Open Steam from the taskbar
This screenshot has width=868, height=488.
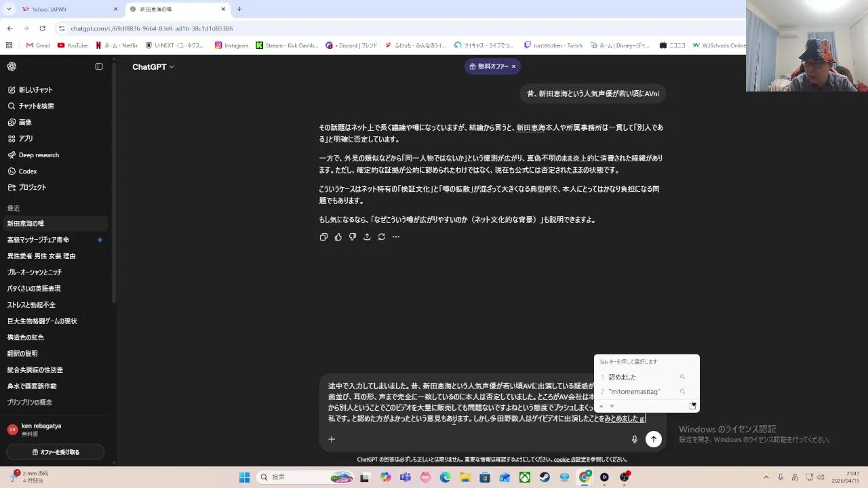pos(545,477)
